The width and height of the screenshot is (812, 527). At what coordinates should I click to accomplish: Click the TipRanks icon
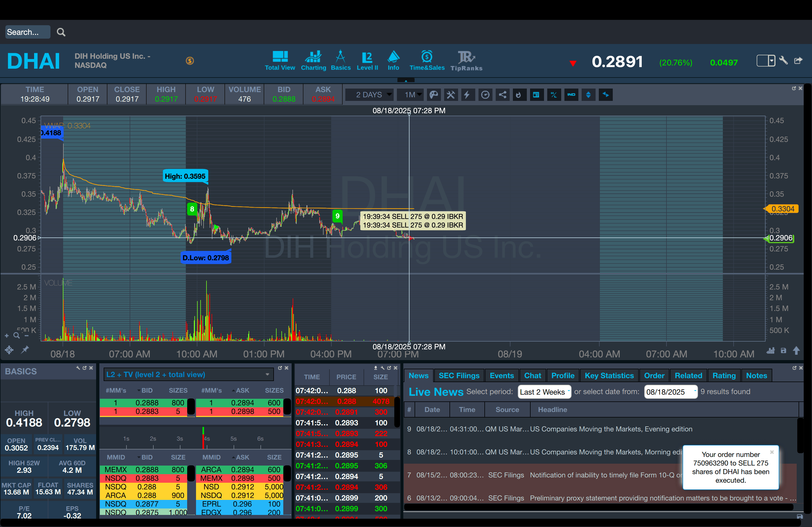(x=466, y=61)
